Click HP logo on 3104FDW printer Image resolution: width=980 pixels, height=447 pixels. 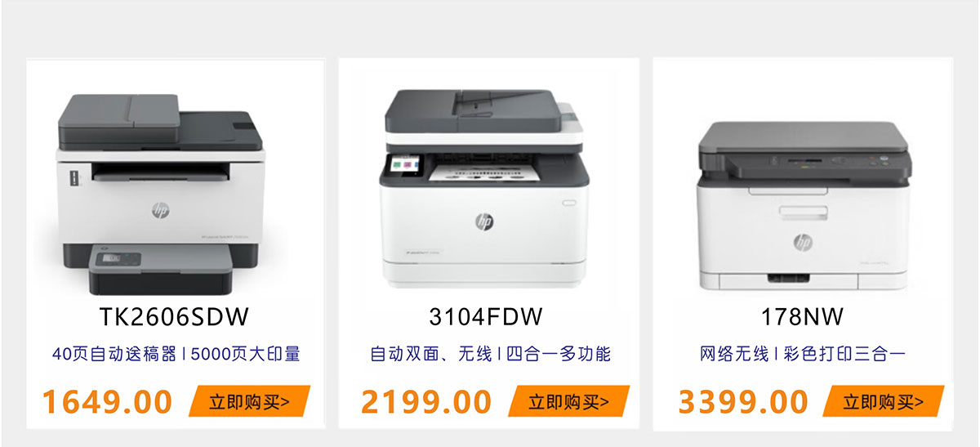tap(484, 221)
